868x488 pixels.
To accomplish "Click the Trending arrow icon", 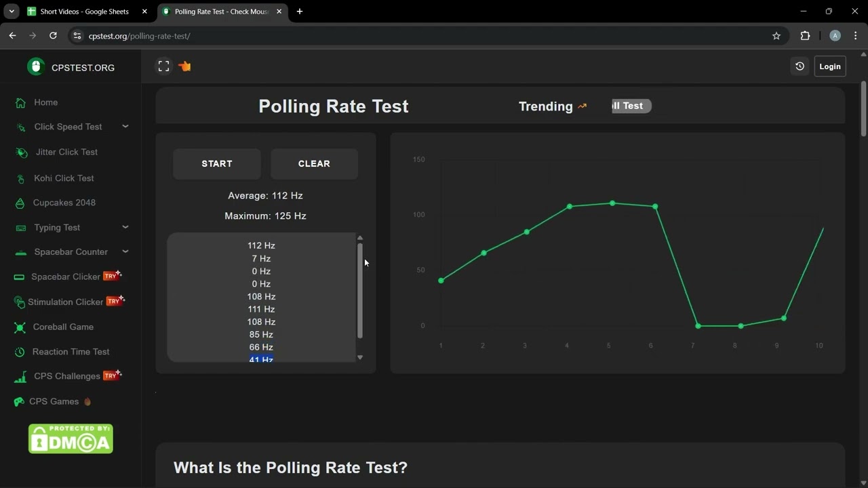I will tap(582, 106).
